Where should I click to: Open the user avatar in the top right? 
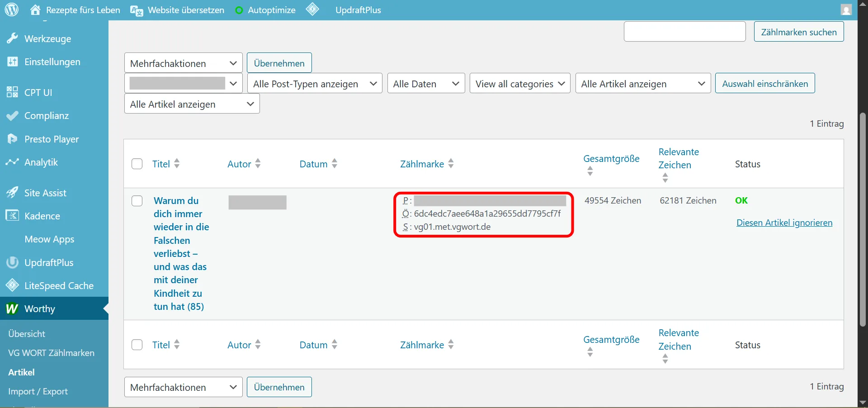[x=845, y=9]
